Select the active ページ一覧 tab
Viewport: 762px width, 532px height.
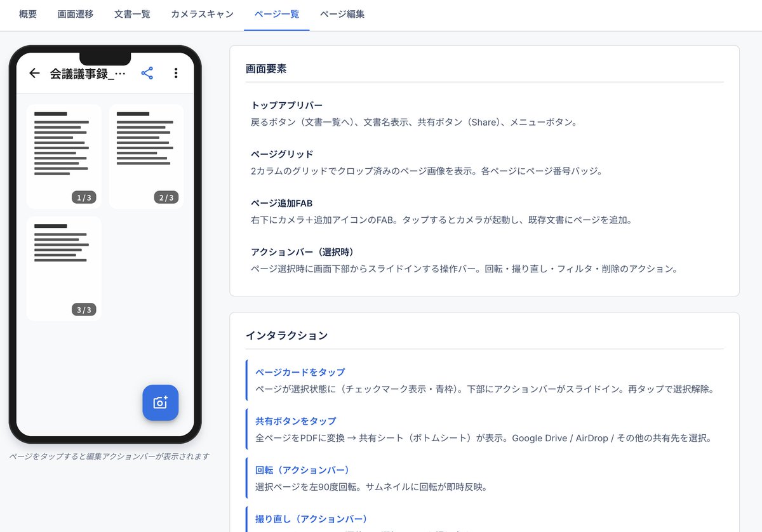(276, 14)
